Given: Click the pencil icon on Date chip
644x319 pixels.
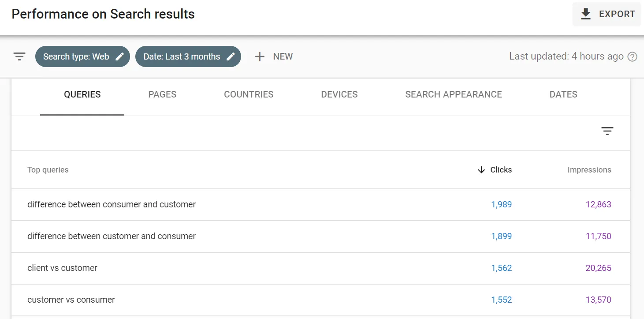Looking at the screenshot, I should [x=231, y=56].
